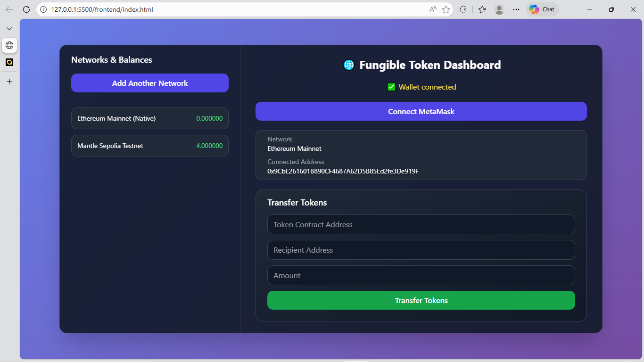The width and height of the screenshot is (644, 362).
Task: Select the yellow square tab in sidebar
Action: click(x=9, y=62)
